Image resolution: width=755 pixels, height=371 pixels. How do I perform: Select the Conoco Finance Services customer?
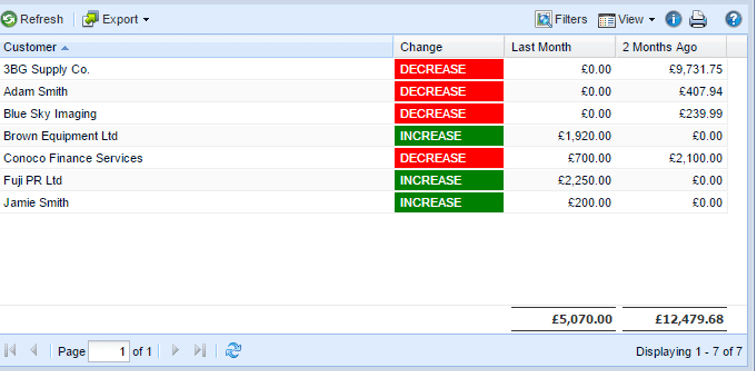(x=73, y=158)
